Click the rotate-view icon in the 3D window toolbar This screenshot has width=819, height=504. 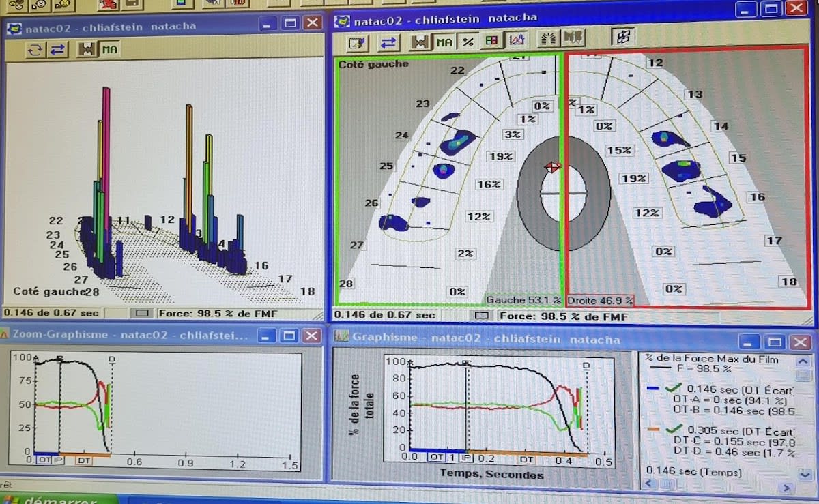tap(36, 49)
